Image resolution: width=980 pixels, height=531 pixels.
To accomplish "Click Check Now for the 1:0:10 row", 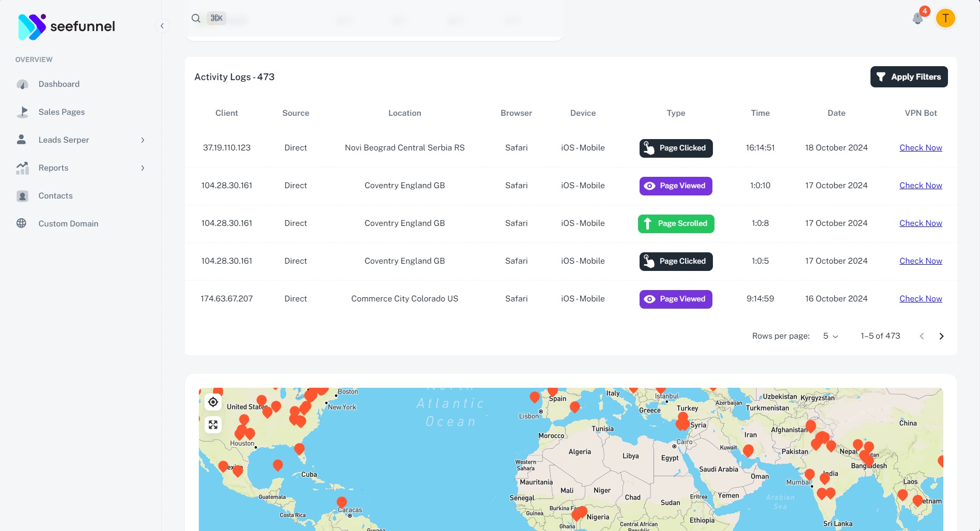I will [921, 186].
